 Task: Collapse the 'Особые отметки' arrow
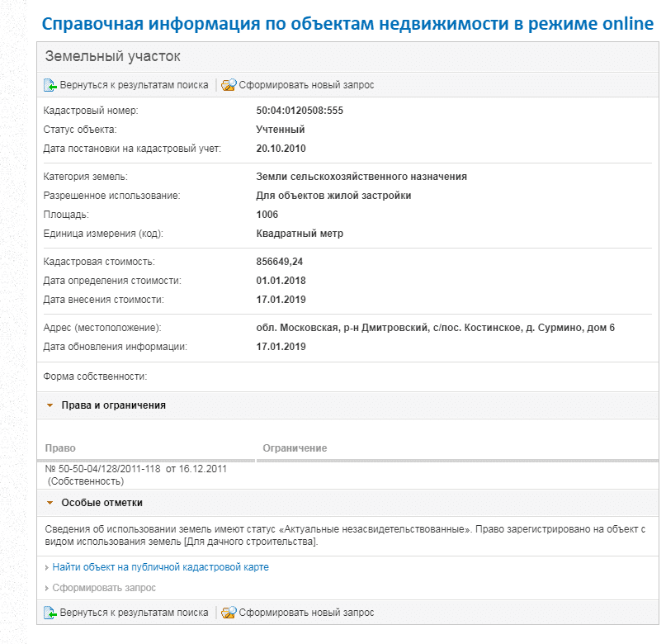50,503
